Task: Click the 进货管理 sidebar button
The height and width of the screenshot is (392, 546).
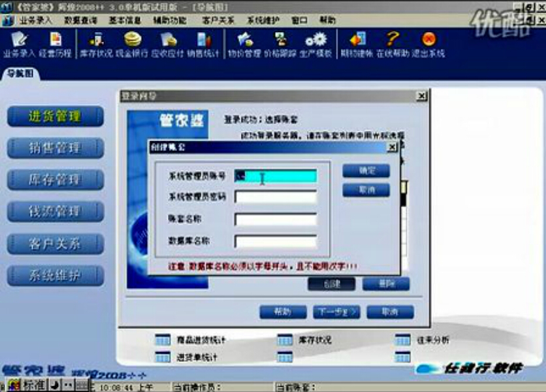Action: (56, 116)
